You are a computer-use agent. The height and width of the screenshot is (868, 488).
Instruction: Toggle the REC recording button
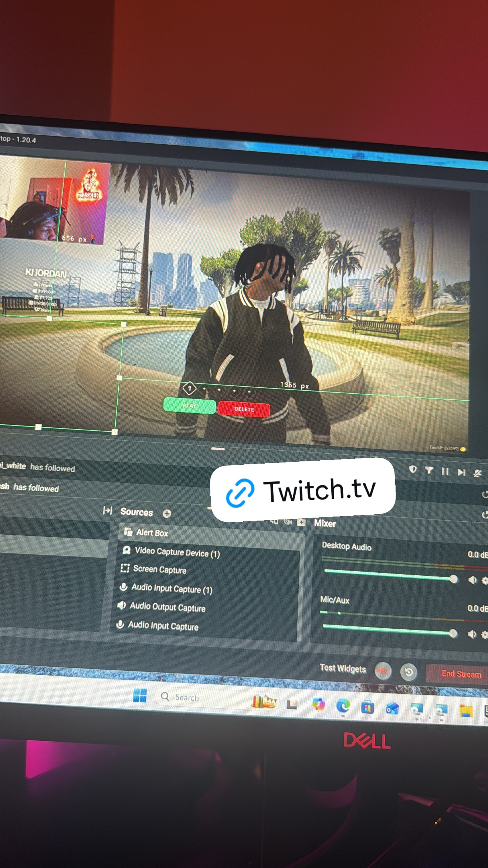(383, 670)
